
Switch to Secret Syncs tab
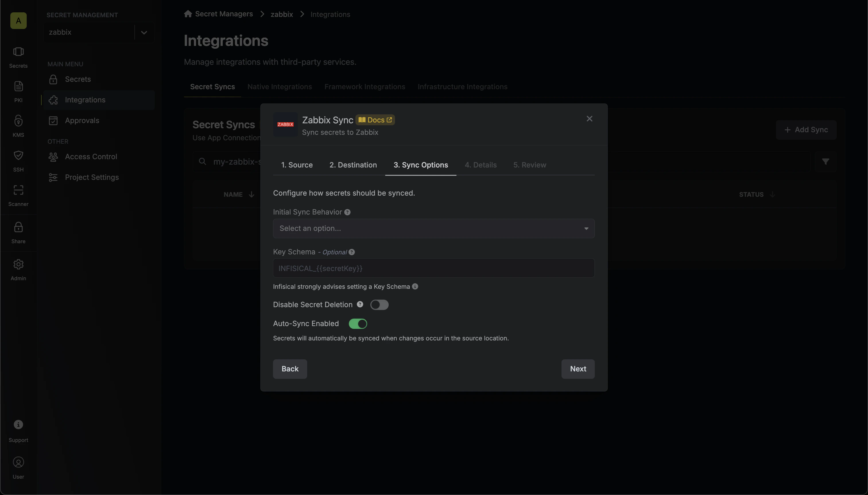tap(212, 87)
